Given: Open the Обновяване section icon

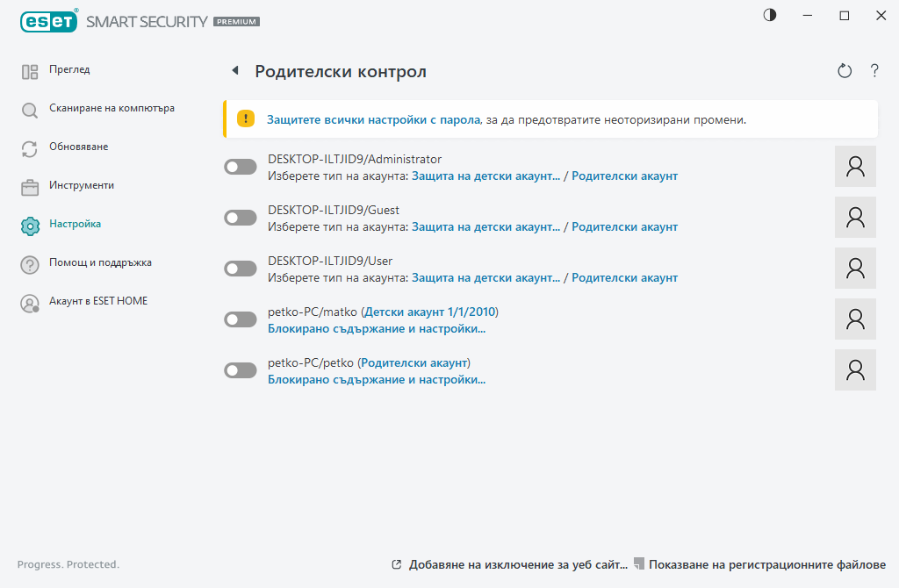Looking at the screenshot, I should (29, 146).
